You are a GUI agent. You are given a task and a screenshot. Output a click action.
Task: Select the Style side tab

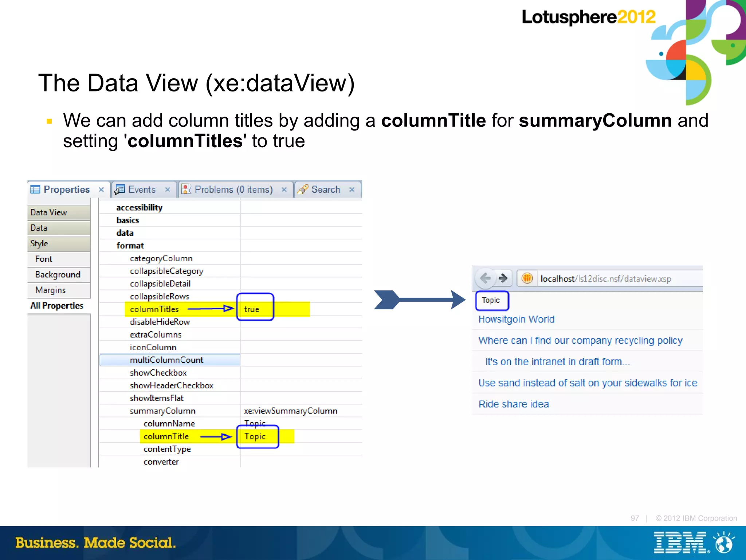coord(59,244)
